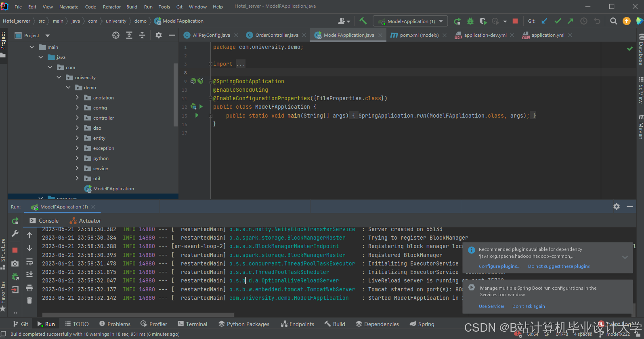Click the console horizontal scrollbar
This screenshot has height=339, width=644.
(138, 314)
